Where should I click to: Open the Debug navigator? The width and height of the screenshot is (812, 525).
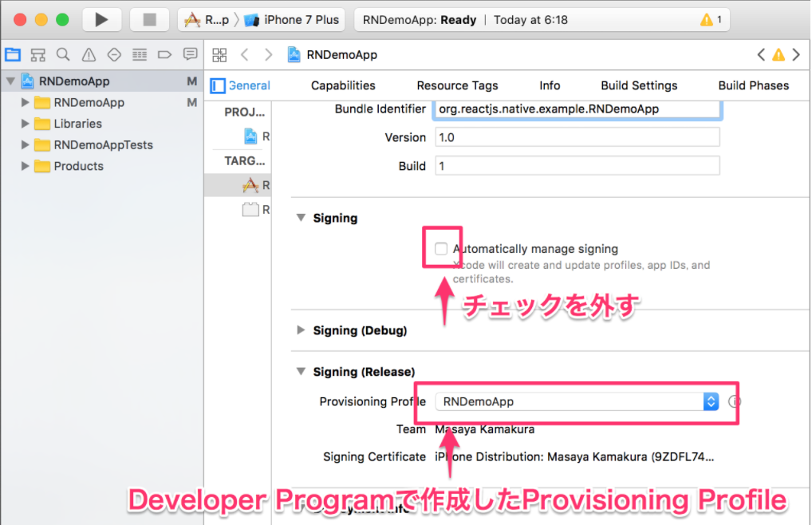[140, 54]
